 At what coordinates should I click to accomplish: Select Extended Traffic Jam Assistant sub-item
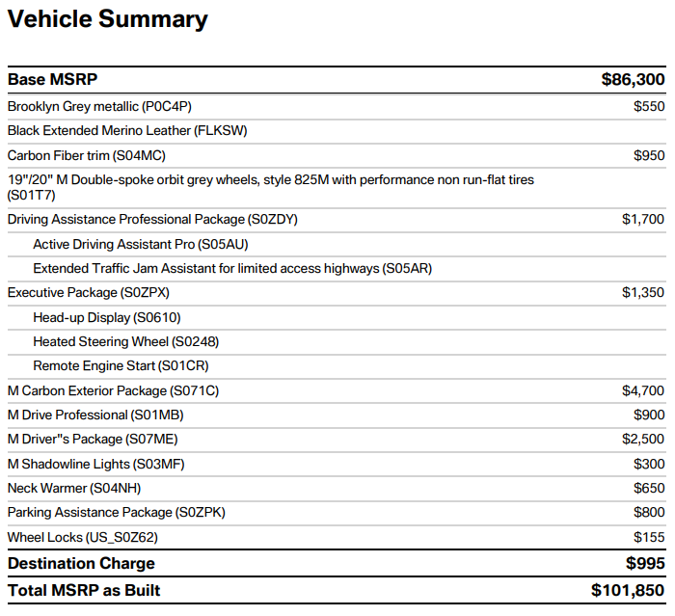[x=232, y=269]
